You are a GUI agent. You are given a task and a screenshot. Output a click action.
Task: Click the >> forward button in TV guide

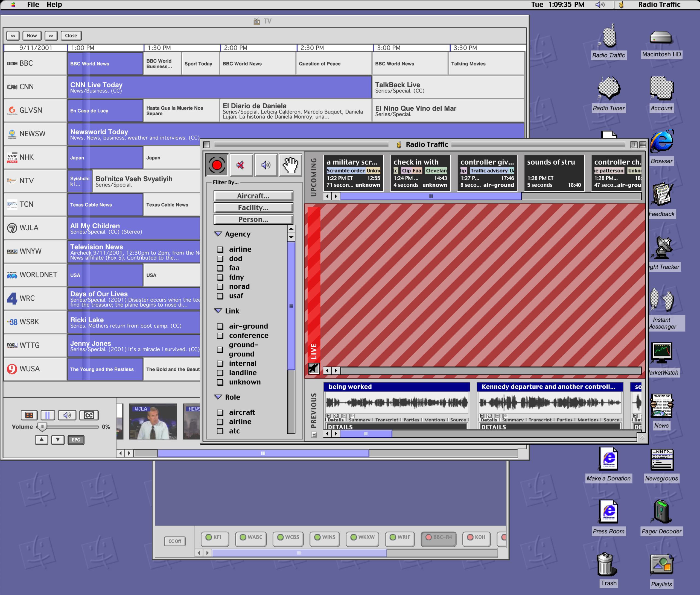click(51, 36)
